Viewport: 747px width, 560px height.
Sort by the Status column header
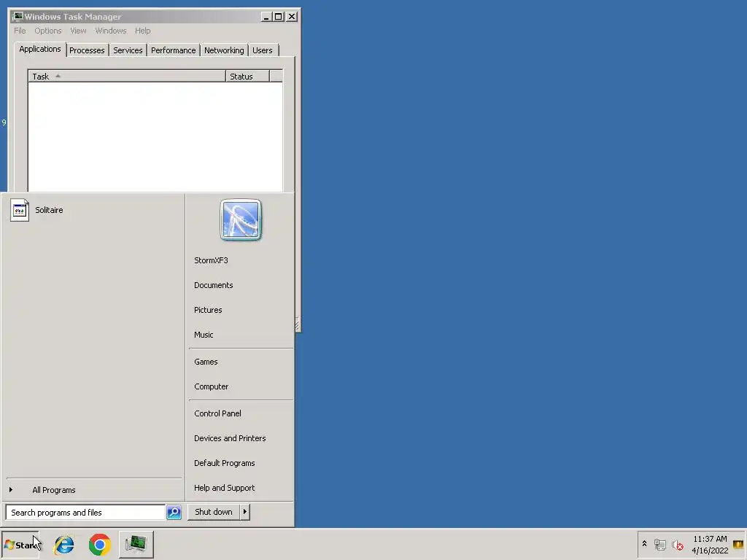coord(247,76)
